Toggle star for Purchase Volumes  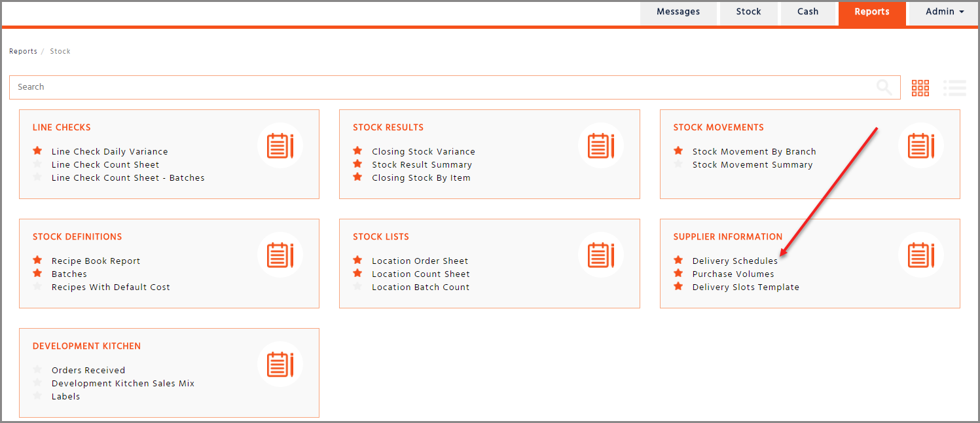[678, 273]
